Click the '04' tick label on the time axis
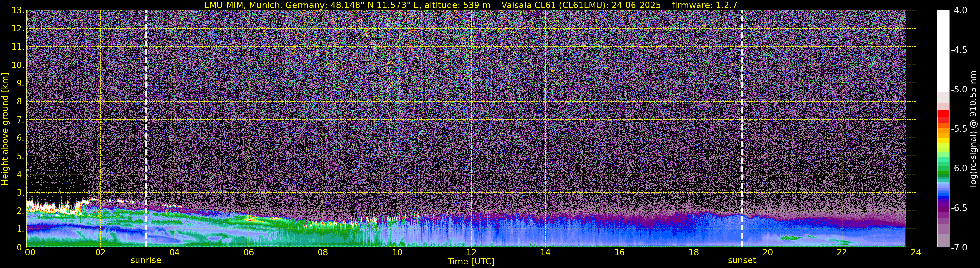The width and height of the screenshot is (980, 268). (175, 252)
